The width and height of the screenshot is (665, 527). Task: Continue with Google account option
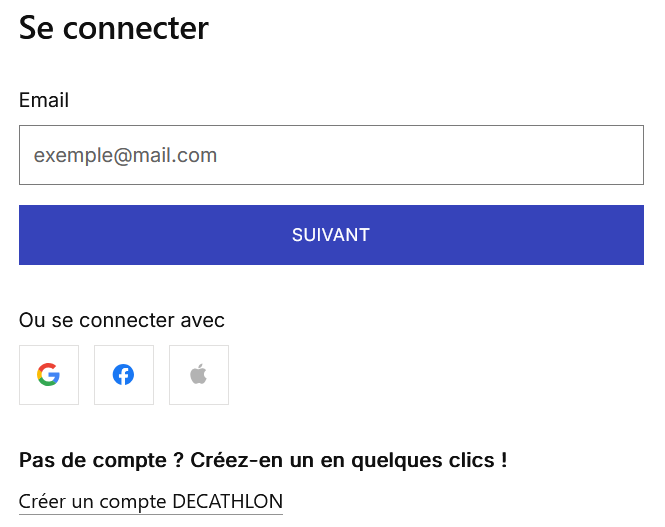[49, 375]
